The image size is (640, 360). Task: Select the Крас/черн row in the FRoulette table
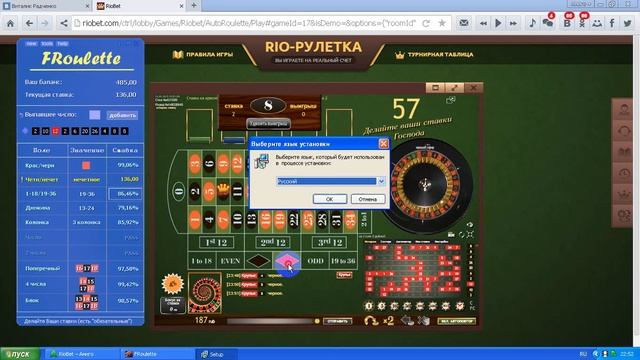(x=80, y=165)
